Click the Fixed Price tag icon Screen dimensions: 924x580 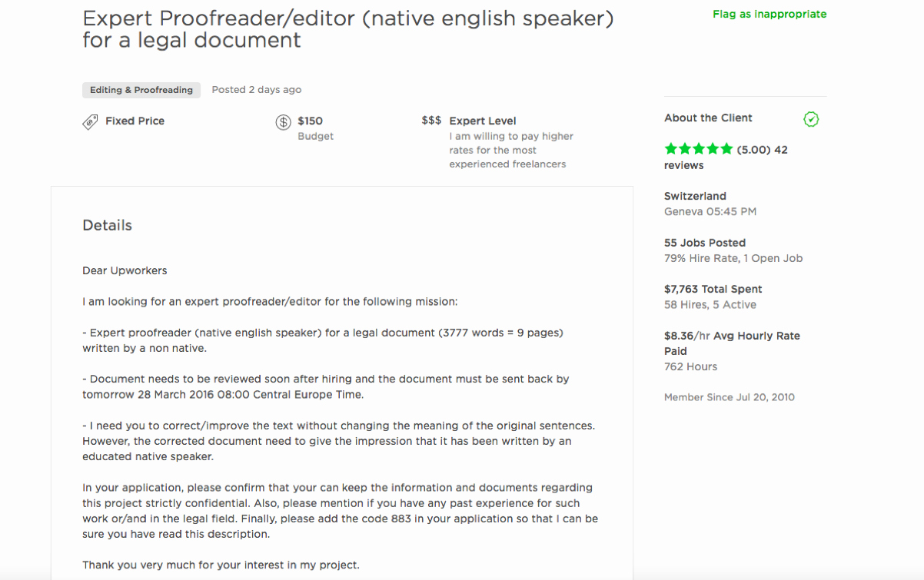(90, 122)
